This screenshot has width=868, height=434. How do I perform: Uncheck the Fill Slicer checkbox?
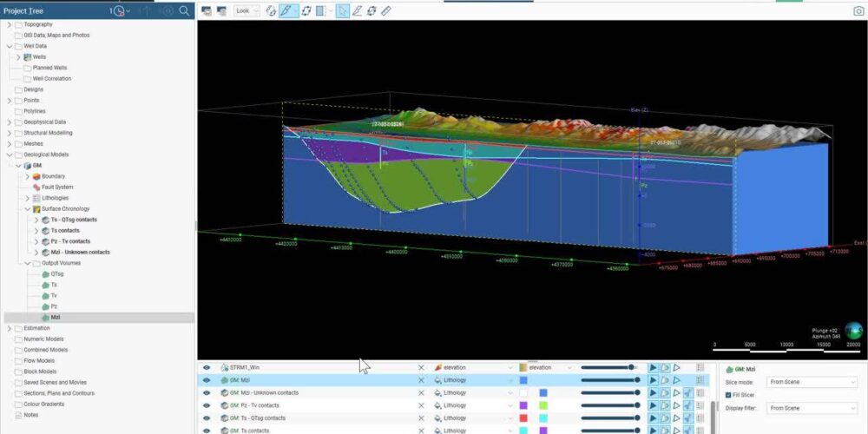728,395
